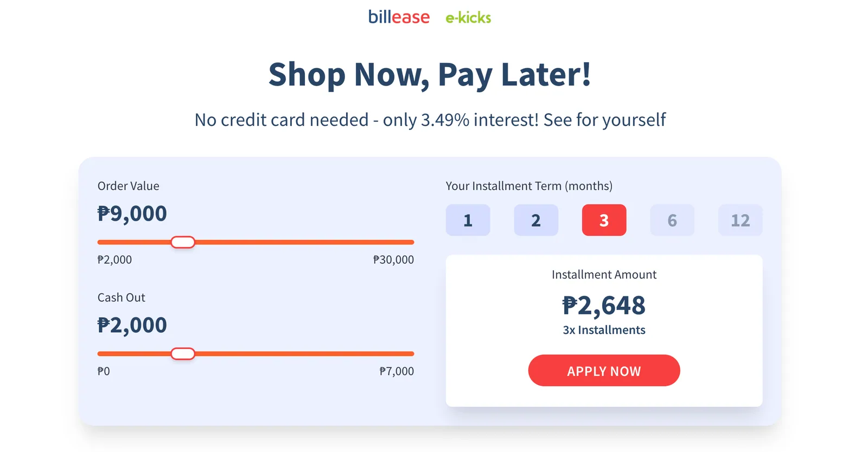This screenshot has height=452, width=868.
Task: Click the Shop Now, Pay Later heading
Action: [x=430, y=75]
